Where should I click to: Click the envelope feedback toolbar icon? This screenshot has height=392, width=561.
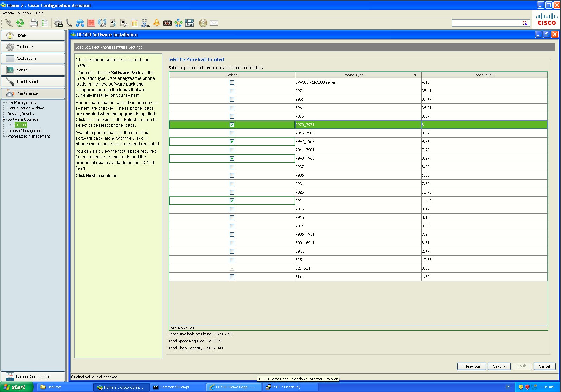click(214, 23)
